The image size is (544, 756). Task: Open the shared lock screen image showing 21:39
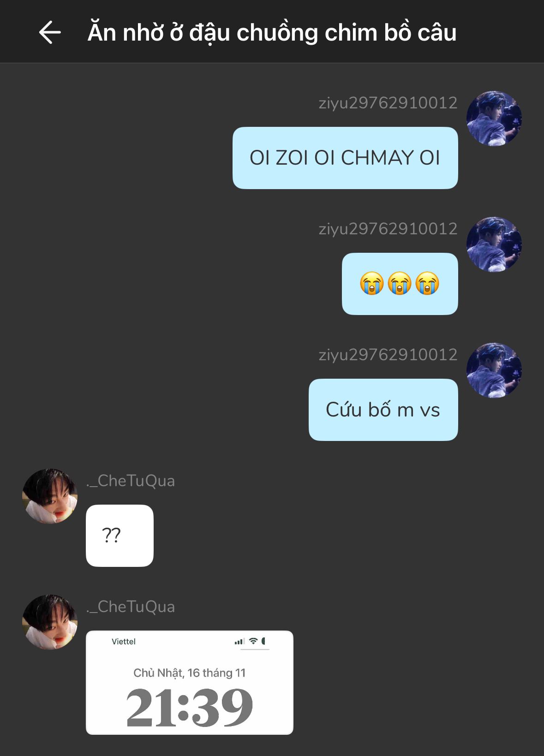[190, 683]
